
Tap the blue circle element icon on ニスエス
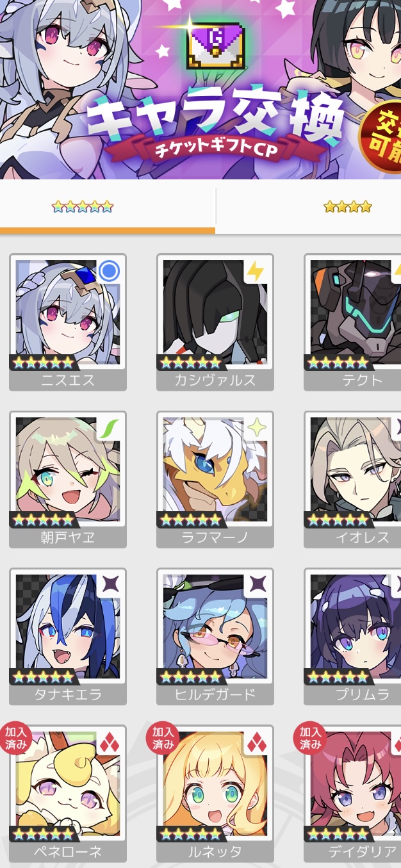110,272
